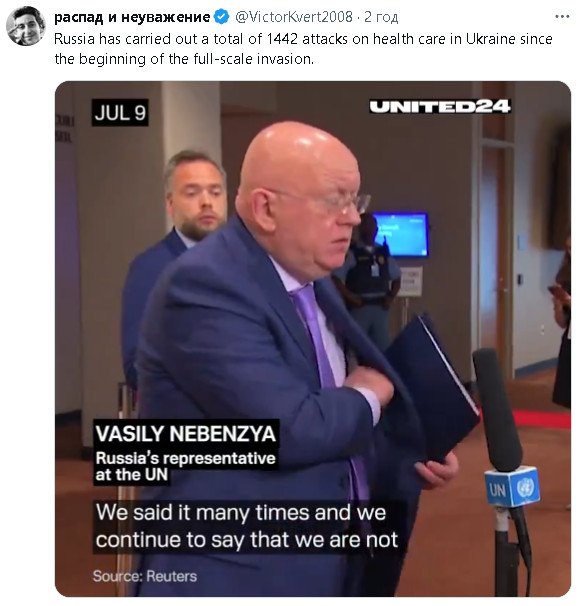Click the UNITED24 logo in the video
This screenshot has width=578, height=606.
tap(440, 107)
